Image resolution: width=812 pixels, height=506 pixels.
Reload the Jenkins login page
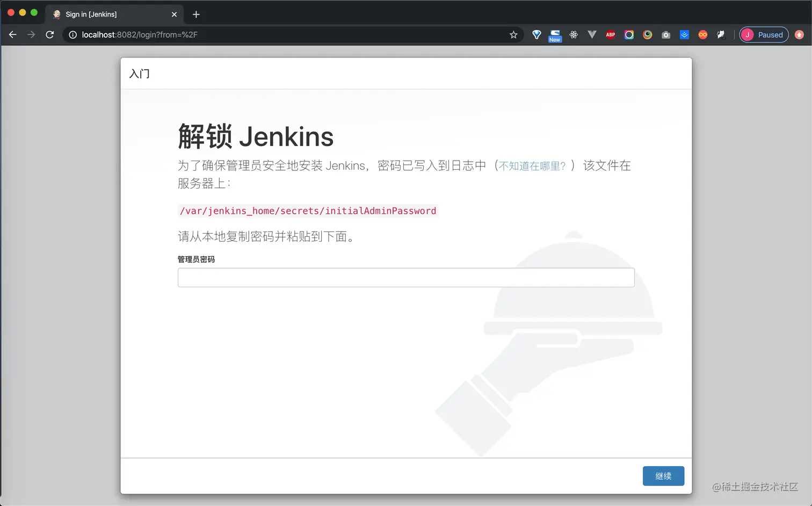(50, 34)
